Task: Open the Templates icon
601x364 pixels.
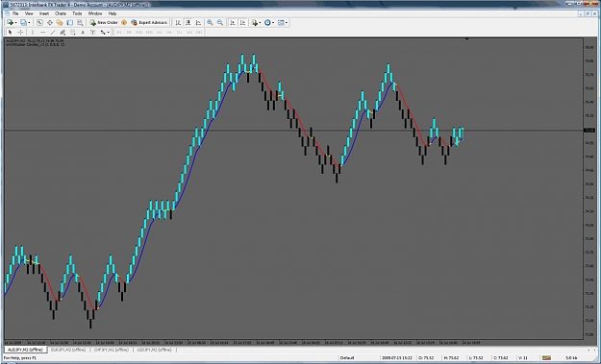Action: click(281, 23)
